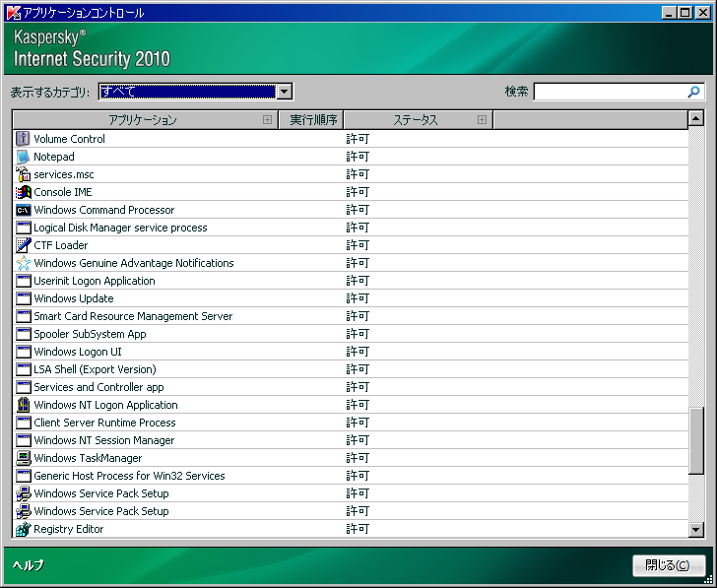Click the scrollbar up arrow
Image resolution: width=717 pixels, height=588 pixels.
point(696,119)
